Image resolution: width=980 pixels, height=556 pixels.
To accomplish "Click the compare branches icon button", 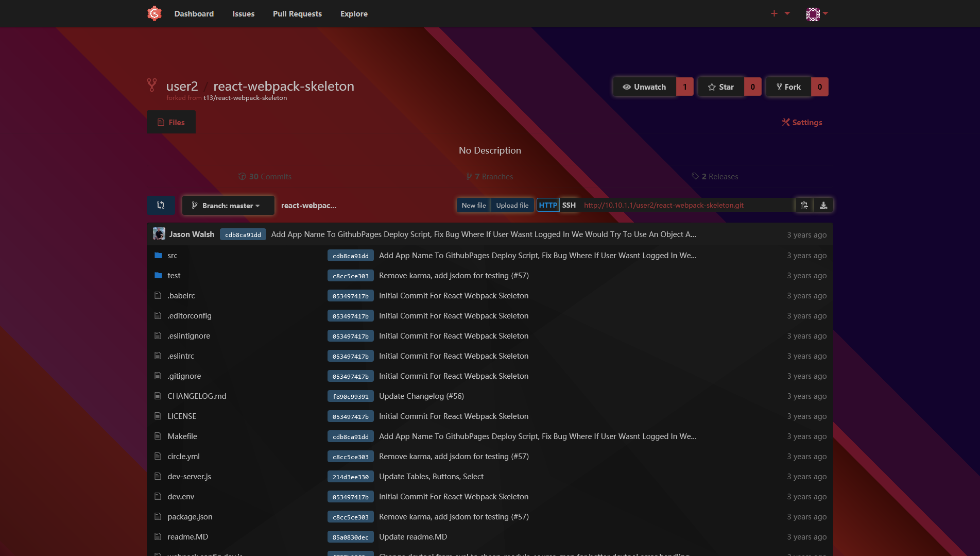I will coord(161,205).
